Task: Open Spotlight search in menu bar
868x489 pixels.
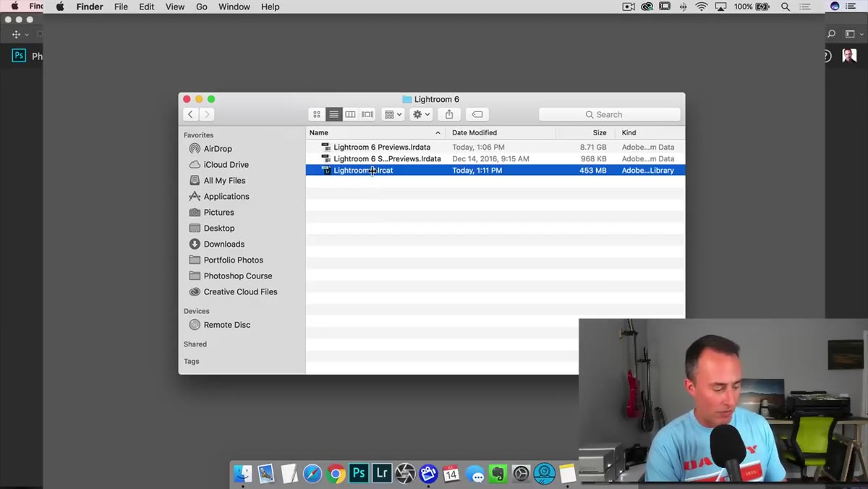Action: click(x=786, y=7)
